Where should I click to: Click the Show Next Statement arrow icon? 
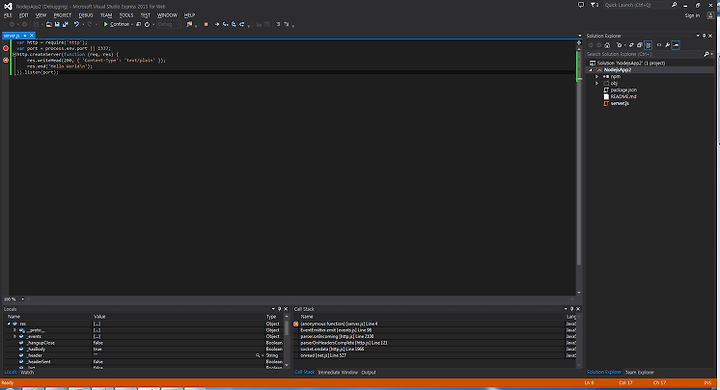pyautogui.click(x=217, y=24)
